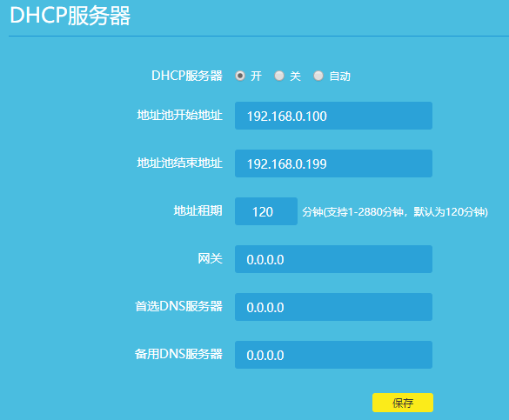This screenshot has height=420, width=509.
Task: Select the 关 radio button for DHCP
Action: click(x=279, y=76)
